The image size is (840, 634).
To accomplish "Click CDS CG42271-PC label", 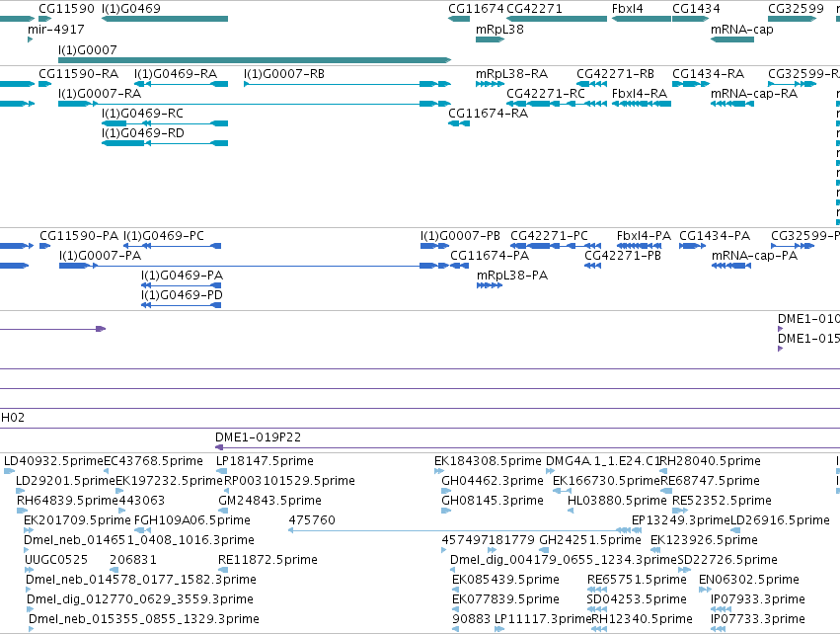I will pyautogui.click(x=549, y=236).
